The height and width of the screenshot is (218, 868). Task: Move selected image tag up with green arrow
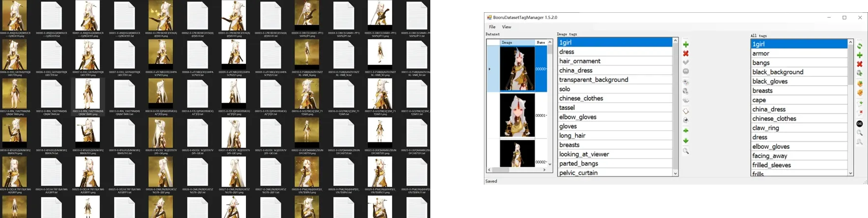(x=686, y=131)
